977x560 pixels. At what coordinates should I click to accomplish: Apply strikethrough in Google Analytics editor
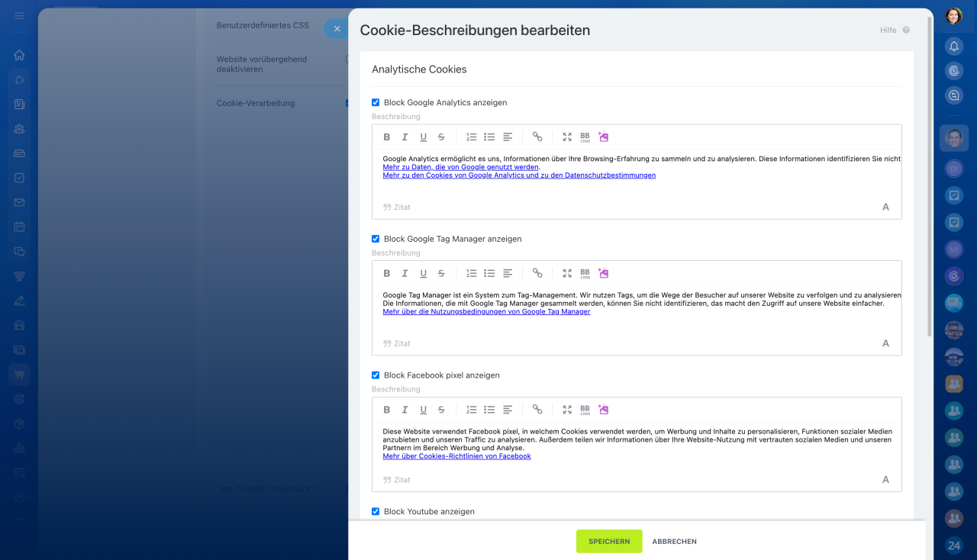tap(441, 137)
